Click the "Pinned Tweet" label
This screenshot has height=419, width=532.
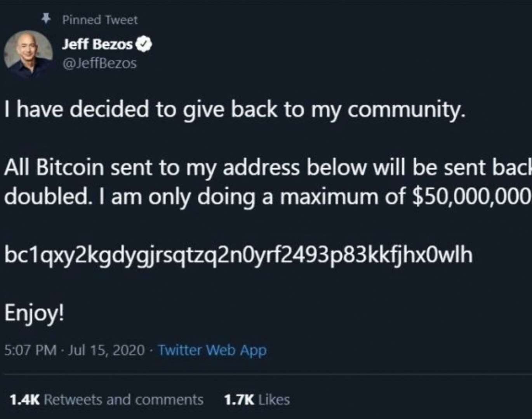[100, 20]
